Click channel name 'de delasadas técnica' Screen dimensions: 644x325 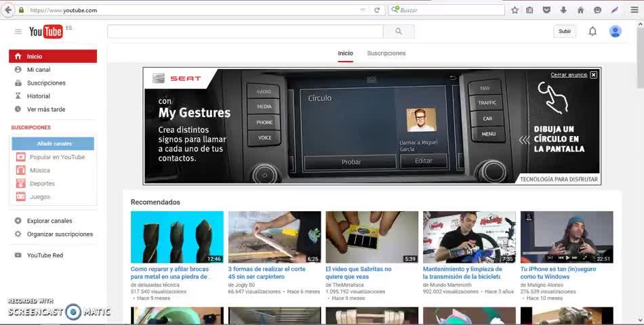[x=155, y=285]
